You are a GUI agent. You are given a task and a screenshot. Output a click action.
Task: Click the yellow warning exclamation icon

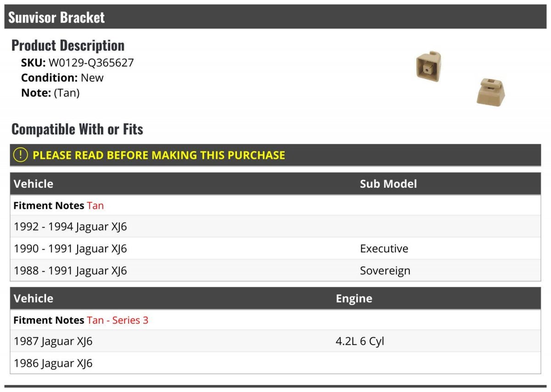[x=21, y=155]
